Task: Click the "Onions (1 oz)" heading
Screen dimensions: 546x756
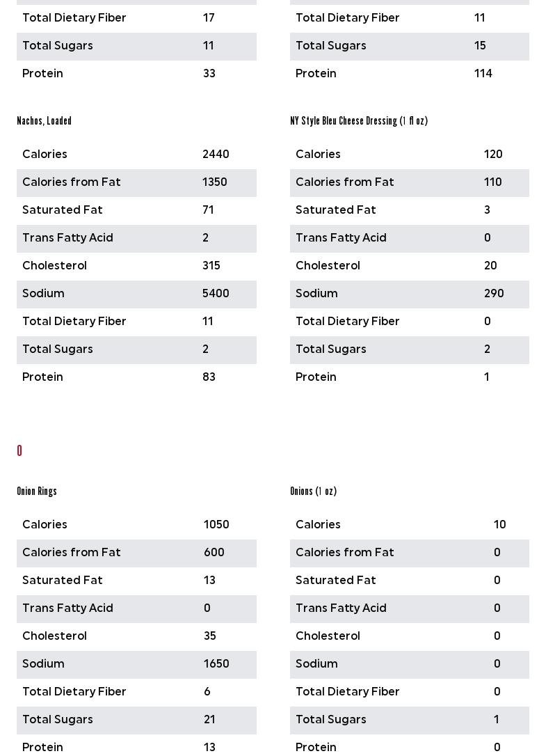Action: click(313, 491)
